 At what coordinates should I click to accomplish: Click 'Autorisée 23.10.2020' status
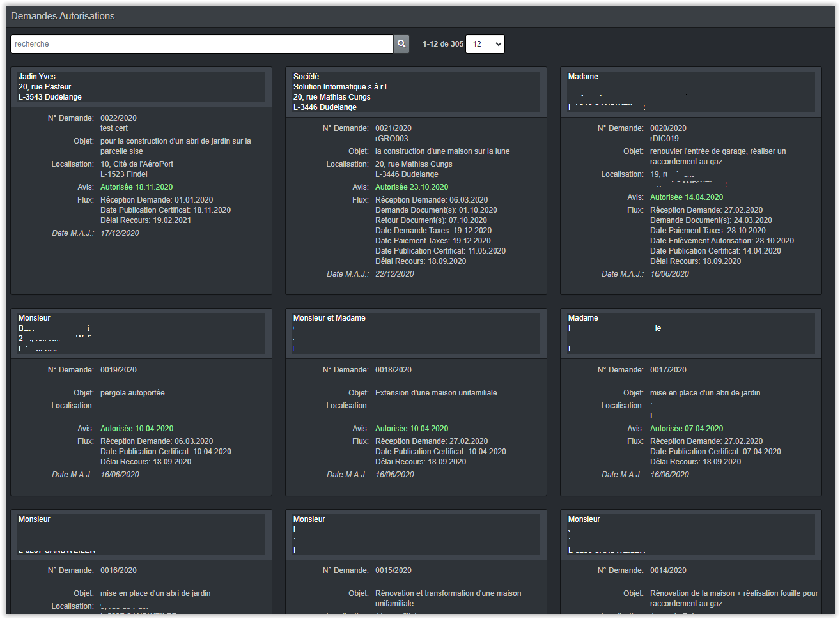412,187
